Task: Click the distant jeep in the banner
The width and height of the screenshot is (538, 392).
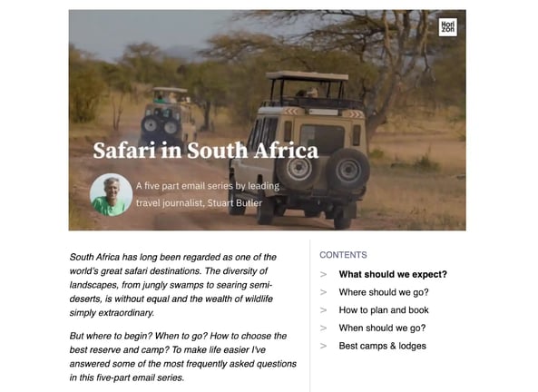Action: [x=168, y=115]
